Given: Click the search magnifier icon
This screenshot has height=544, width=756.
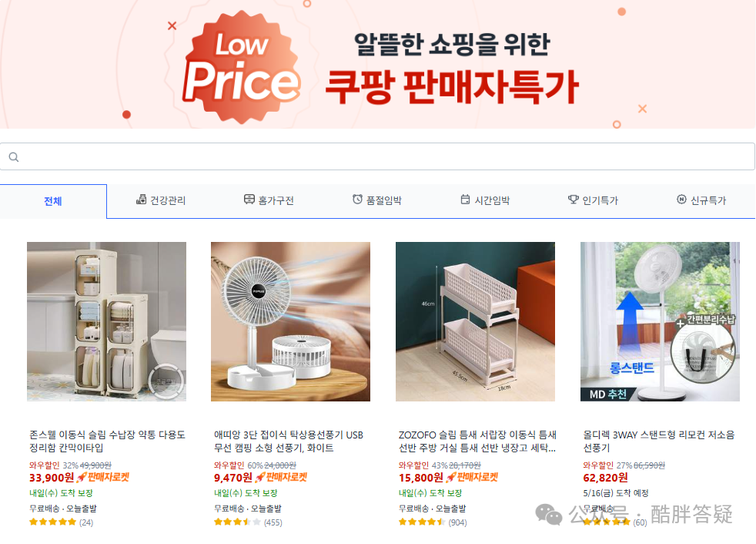Looking at the screenshot, I should 14,157.
